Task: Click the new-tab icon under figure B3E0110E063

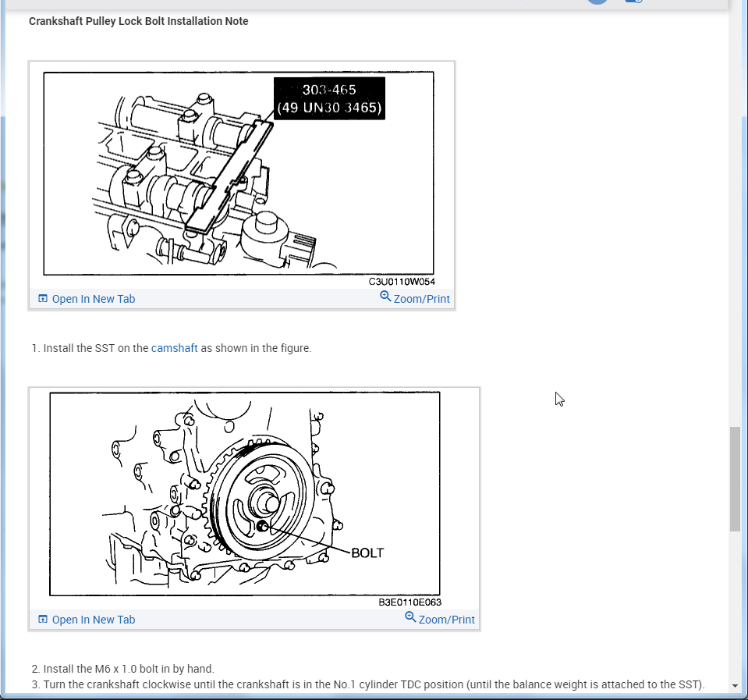Action: tap(43, 620)
